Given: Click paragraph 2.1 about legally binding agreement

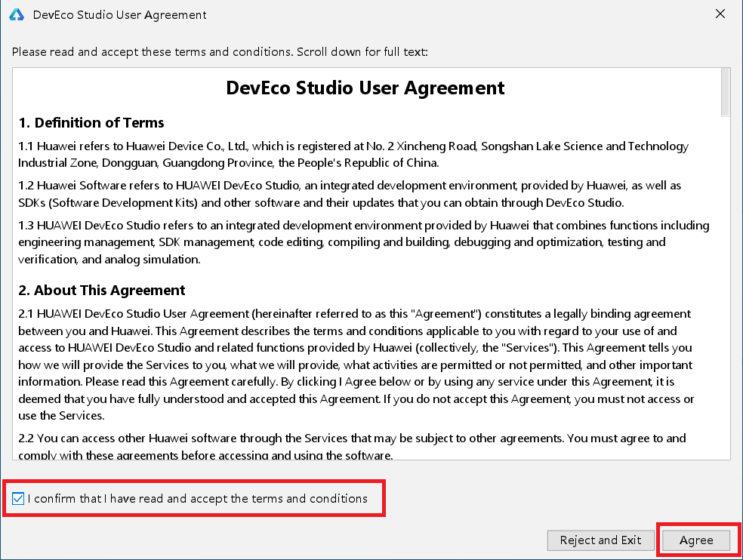Looking at the screenshot, I should pyautogui.click(x=356, y=365).
